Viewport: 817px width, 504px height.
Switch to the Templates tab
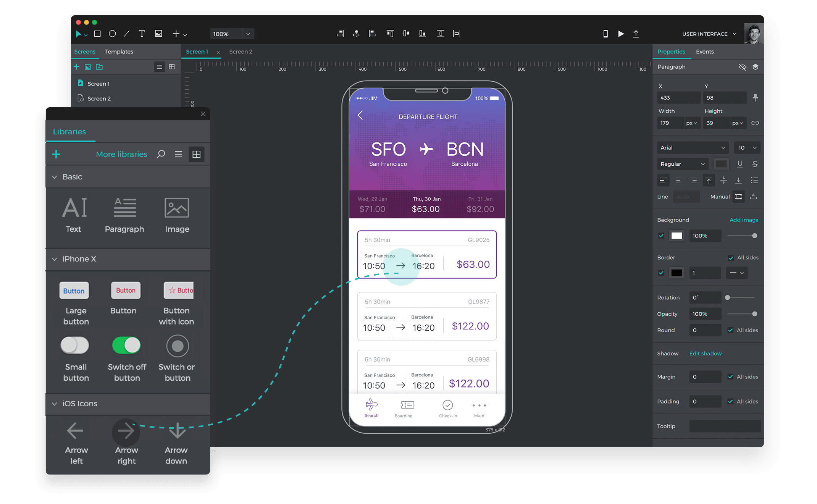tap(118, 51)
